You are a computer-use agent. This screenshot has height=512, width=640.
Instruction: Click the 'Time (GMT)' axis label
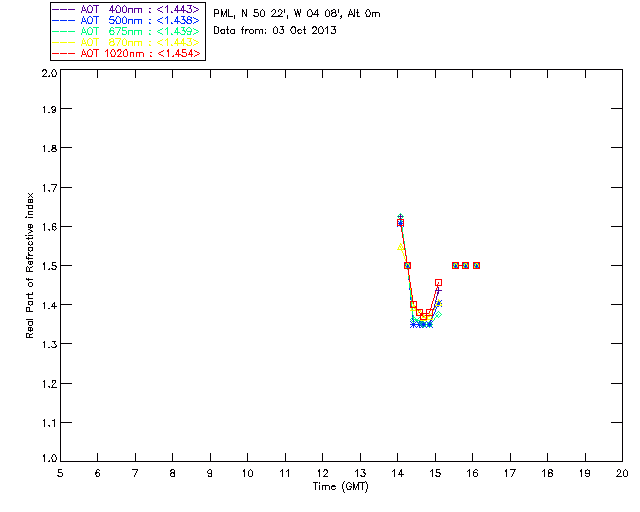point(340,486)
